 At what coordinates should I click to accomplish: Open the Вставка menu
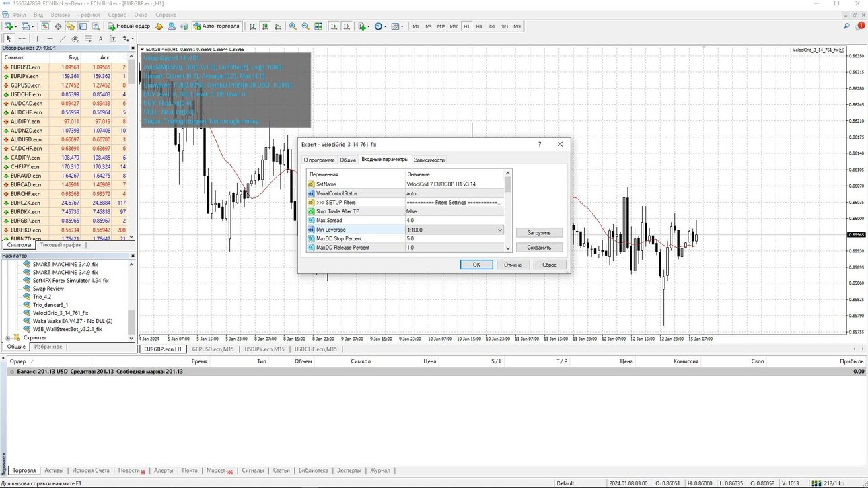[61, 14]
